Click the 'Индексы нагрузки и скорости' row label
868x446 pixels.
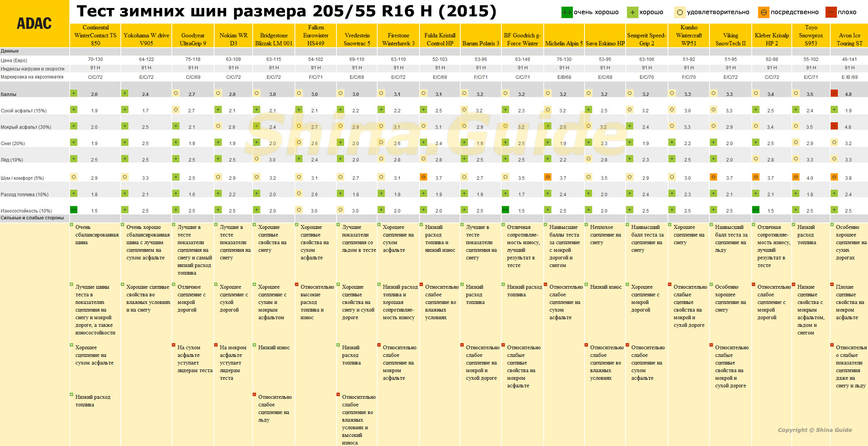tap(32, 69)
